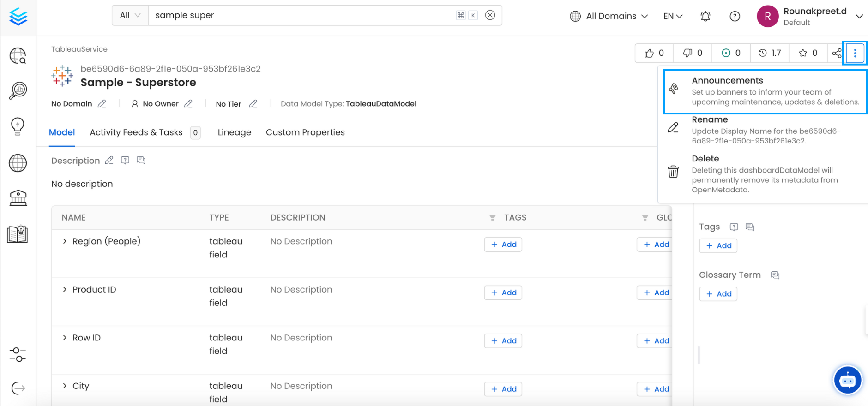This screenshot has width=868, height=406.
Task: Open Glossary Term conversation icon
Action: tap(775, 275)
